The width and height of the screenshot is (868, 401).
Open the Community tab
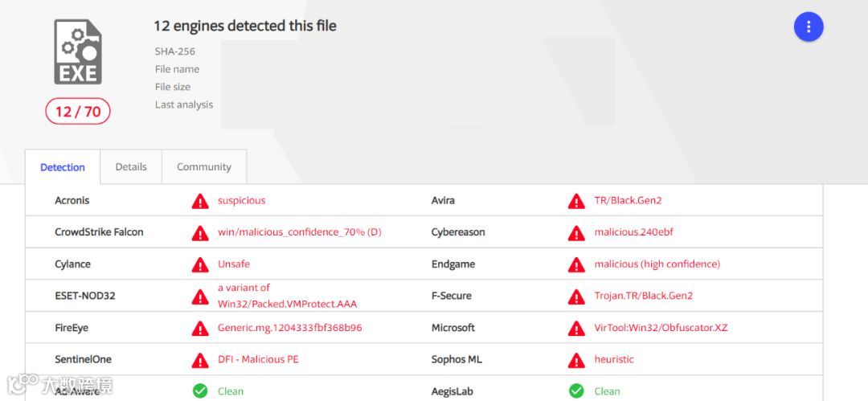click(x=203, y=166)
